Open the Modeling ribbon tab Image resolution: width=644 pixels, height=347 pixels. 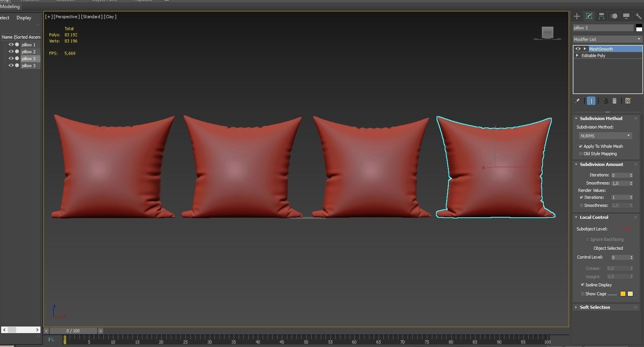[10, 7]
